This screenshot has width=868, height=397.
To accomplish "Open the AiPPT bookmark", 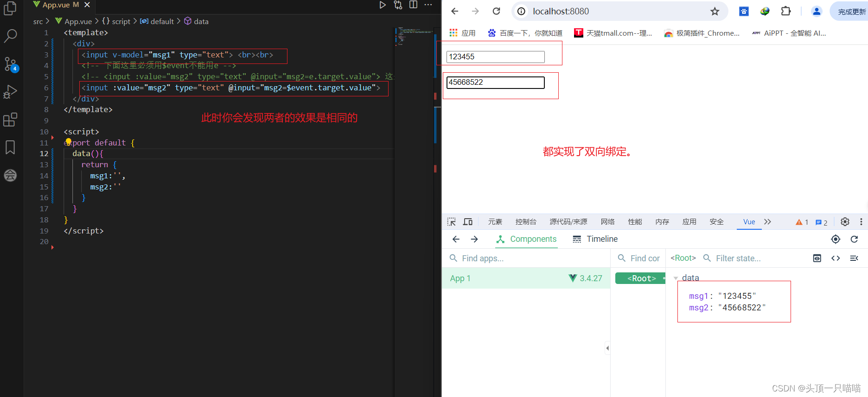I will click(789, 33).
